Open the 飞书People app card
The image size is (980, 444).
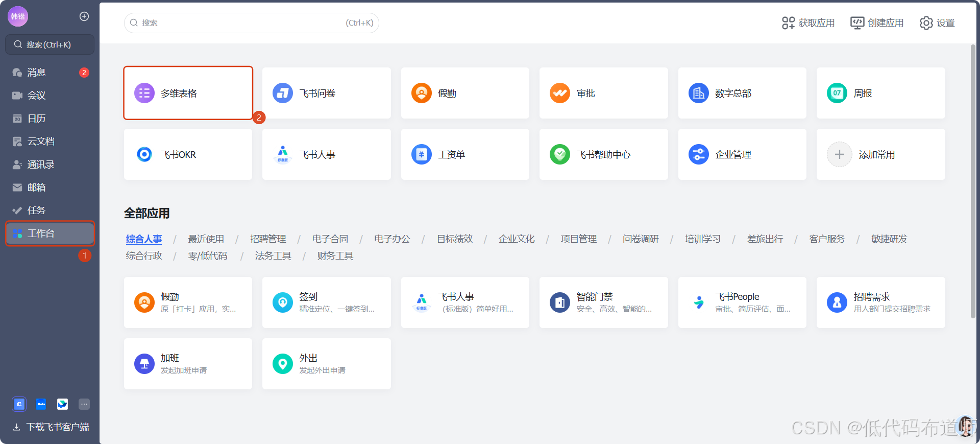click(x=742, y=302)
